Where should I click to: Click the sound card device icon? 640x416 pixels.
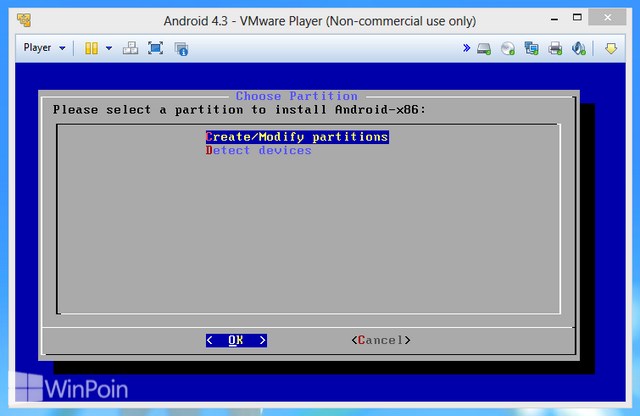pyautogui.click(x=579, y=49)
